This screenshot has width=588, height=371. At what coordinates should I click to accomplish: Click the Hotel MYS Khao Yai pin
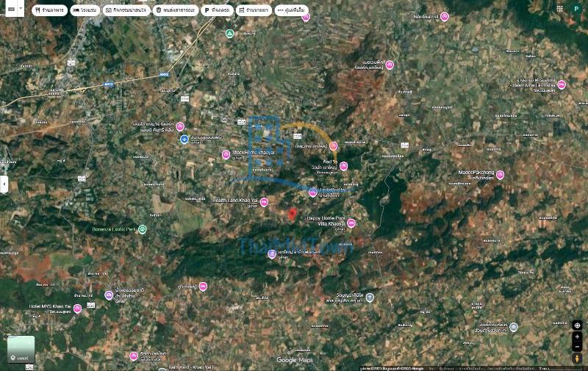click(x=77, y=309)
